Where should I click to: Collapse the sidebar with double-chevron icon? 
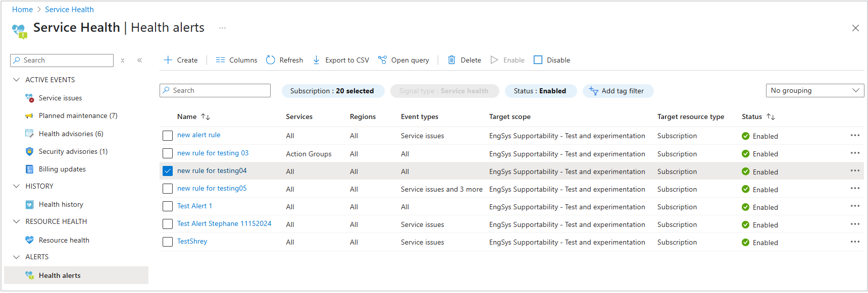pos(140,60)
